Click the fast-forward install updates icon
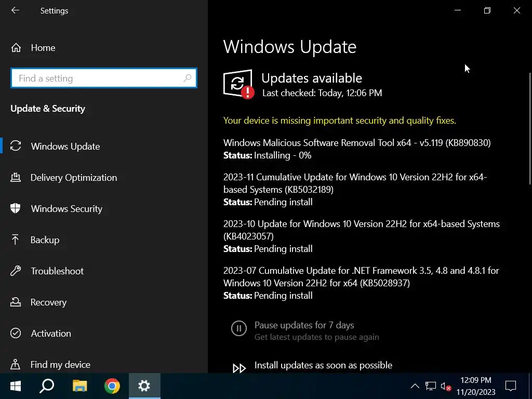532x399 pixels. [x=239, y=368]
